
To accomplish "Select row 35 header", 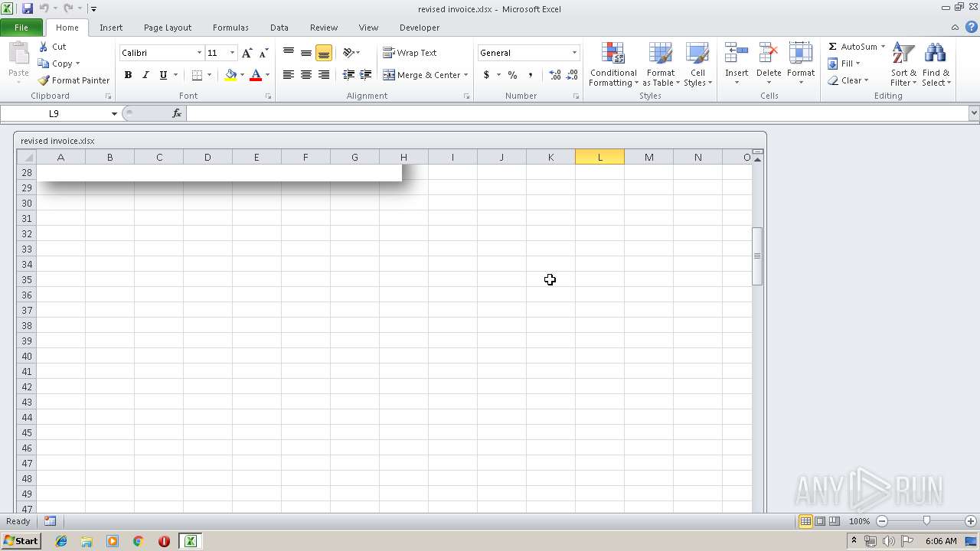I will coord(27,279).
